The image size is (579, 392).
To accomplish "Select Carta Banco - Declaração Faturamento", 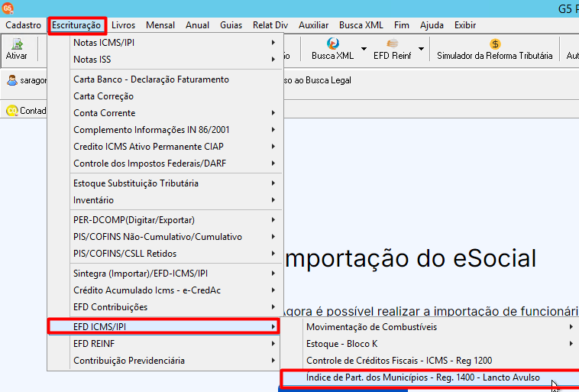I will (x=165, y=79).
